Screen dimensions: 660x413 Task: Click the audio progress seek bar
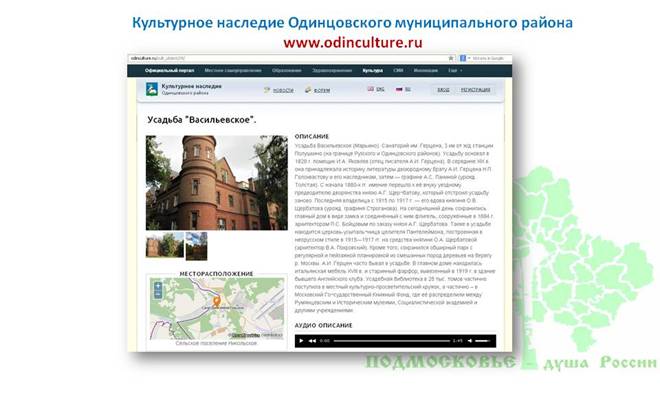[392, 341]
